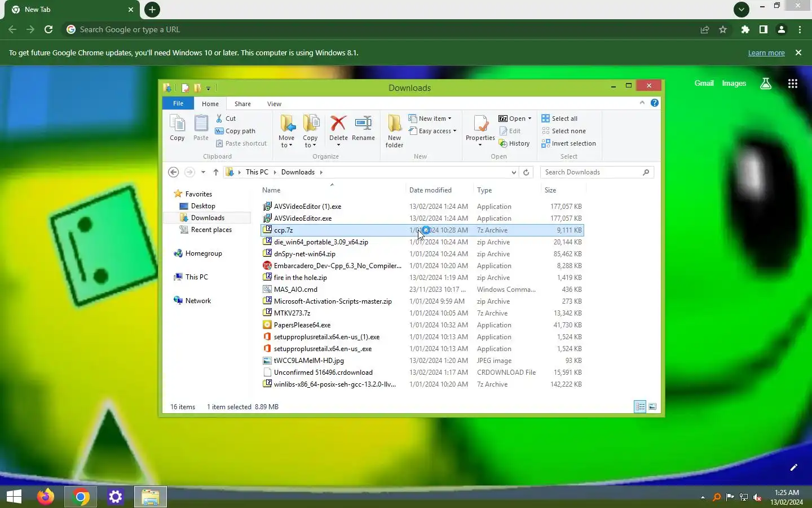The height and width of the screenshot is (508, 812).
Task: Bookmark this tab with the star icon
Action: (x=723, y=29)
